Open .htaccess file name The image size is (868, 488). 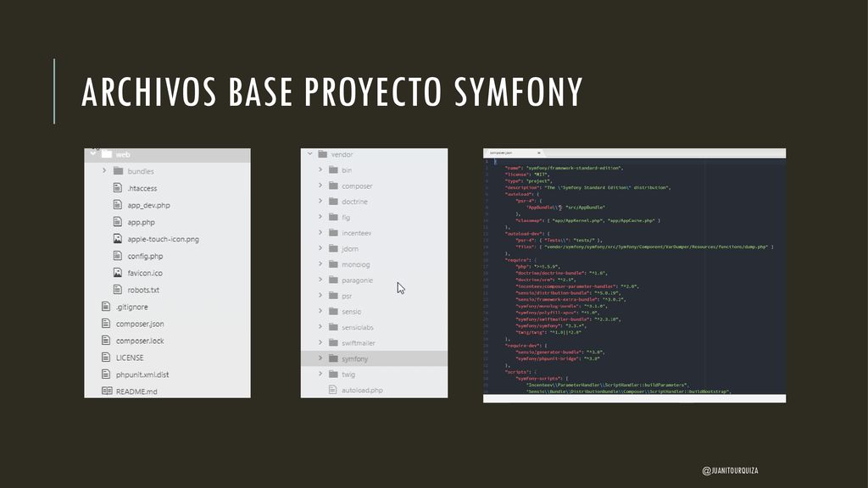tap(142, 188)
